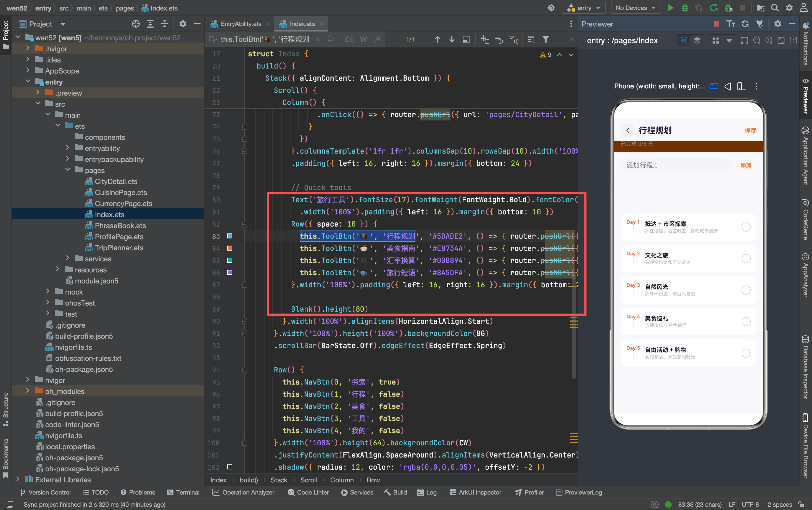Switch to the EntryAbility.ets tab
This screenshot has height=510, width=812.
point(241,24)
